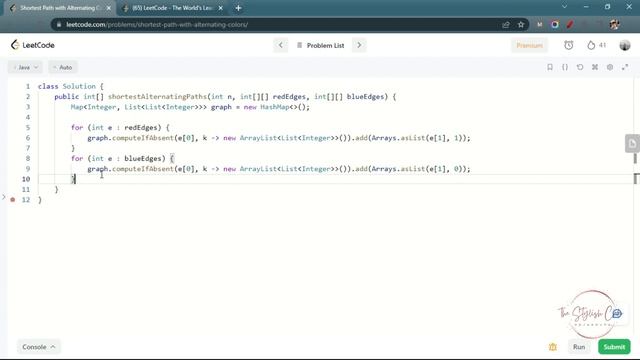
Task: Click the M extension icon in browser toolbar
Action: pos(540,24)
